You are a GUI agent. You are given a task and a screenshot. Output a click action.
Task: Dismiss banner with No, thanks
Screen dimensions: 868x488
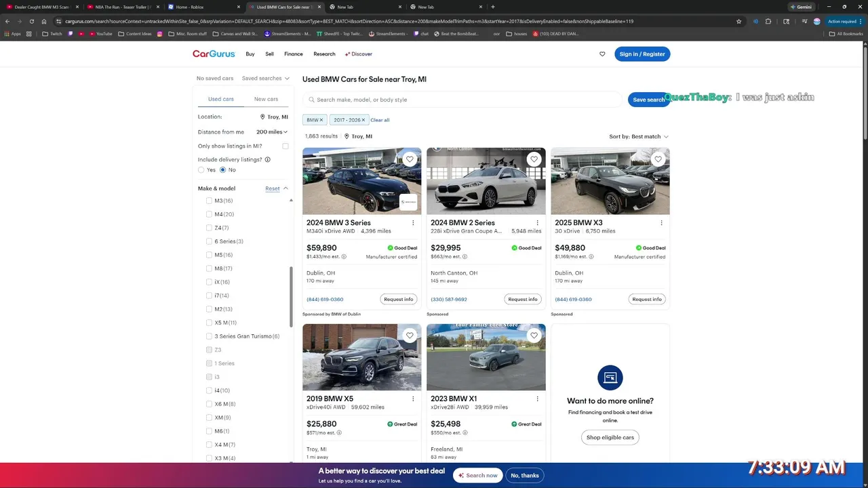tap(525, 475)
